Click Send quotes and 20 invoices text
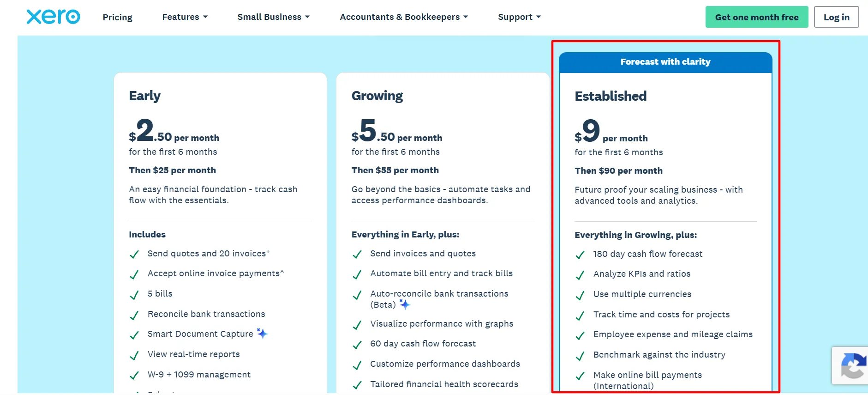Image resolution: width=868 pixels, height=395 pixels. pos(209,253)
